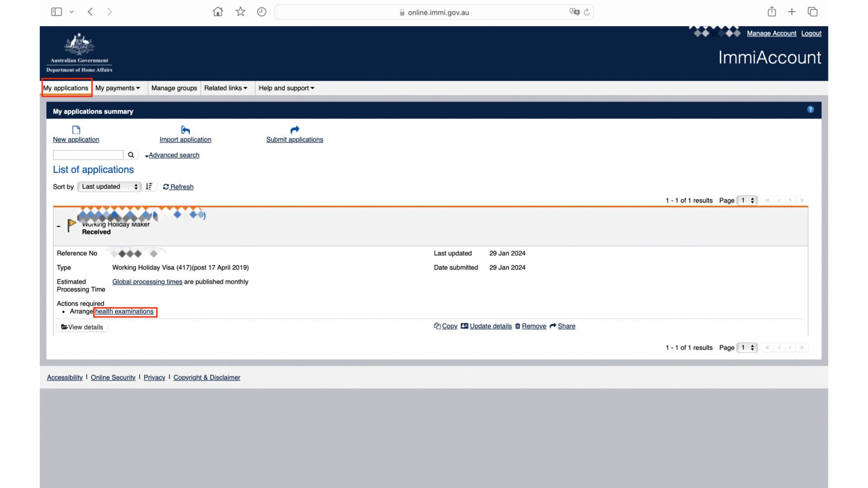Click the browser share icon
The image size is (868, 488).
(772, 12)
